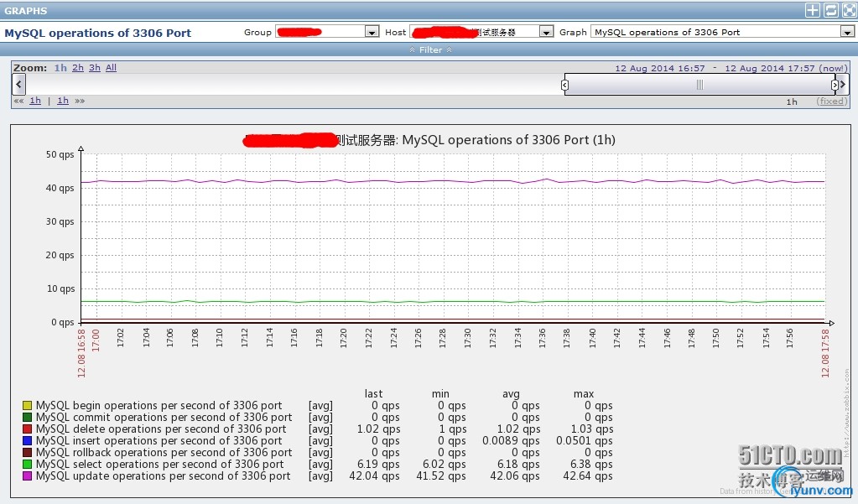Click the end date 12 Aug 2014 17:57
858x504 pixels.
click(x=770, y=69)
